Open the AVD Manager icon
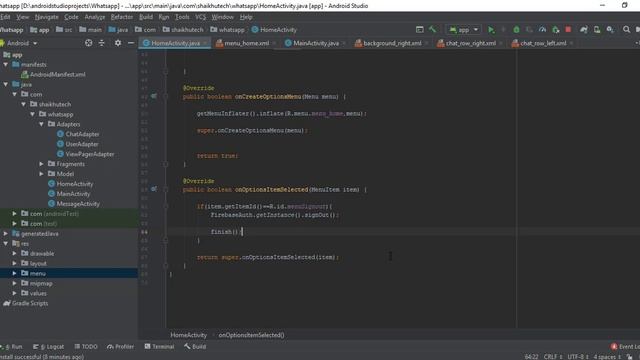Image resolution: width=640 pixels, height=360 pixels. [597, 30]
